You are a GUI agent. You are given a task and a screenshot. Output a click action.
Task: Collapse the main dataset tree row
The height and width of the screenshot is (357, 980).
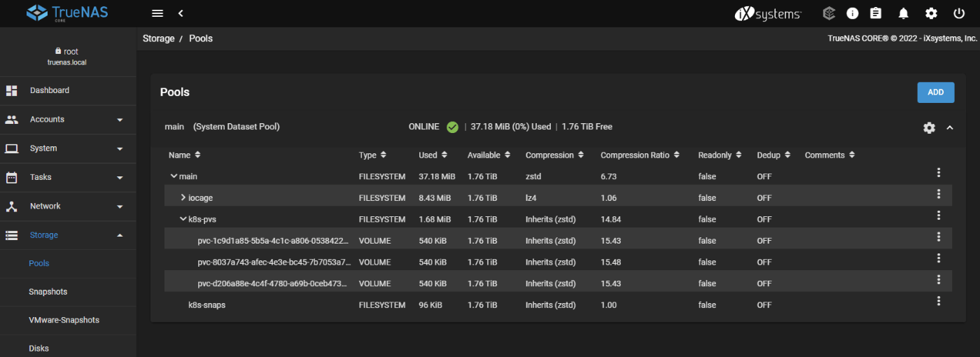tap(174, 176)
